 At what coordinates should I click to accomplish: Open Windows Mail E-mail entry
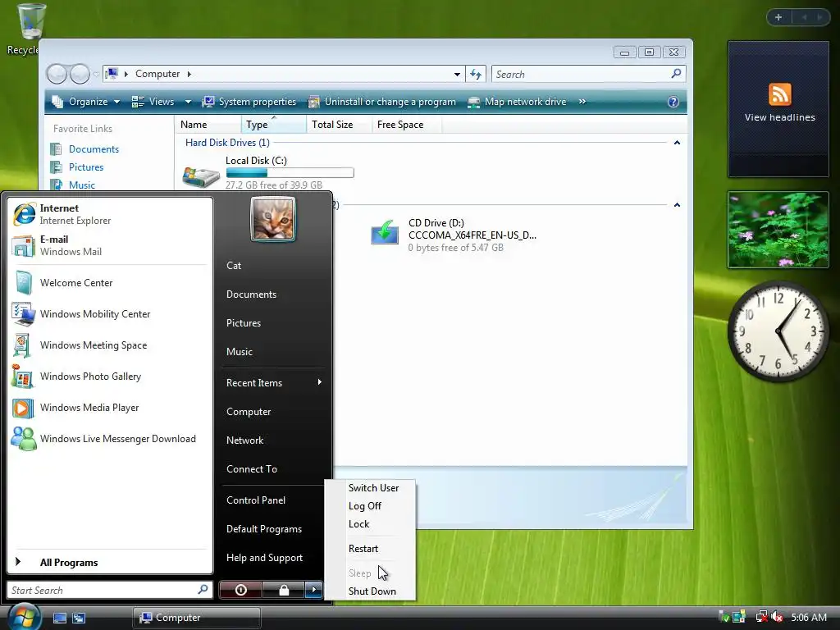(x=110, y=245)
